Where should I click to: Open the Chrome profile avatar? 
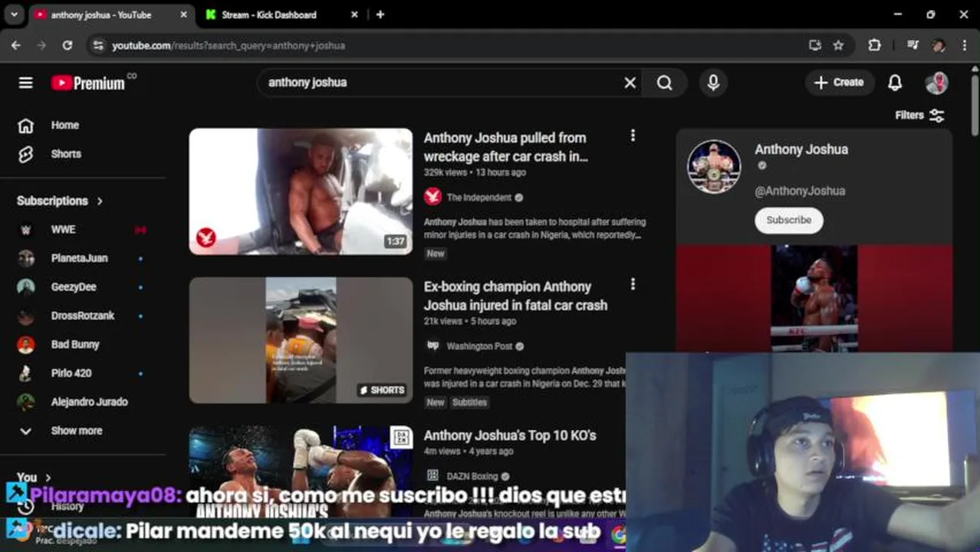click(939, 45)
